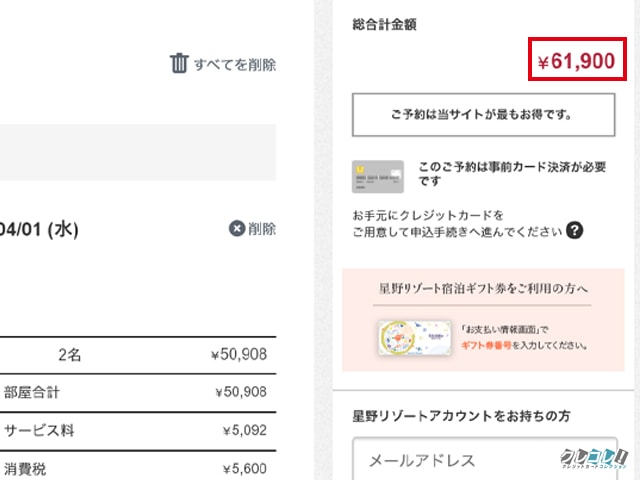Image resolution: width=640 pixels, height=480 pixels.
Task: Select the サービス料 row
Action: 138,432
